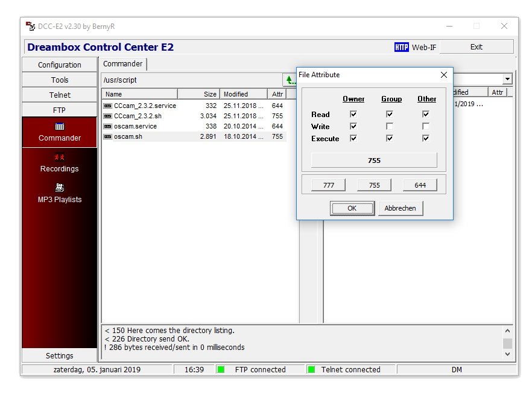Click the Owner column label
This screenshot has width=532, height=394.
click(x=353, y=99)
